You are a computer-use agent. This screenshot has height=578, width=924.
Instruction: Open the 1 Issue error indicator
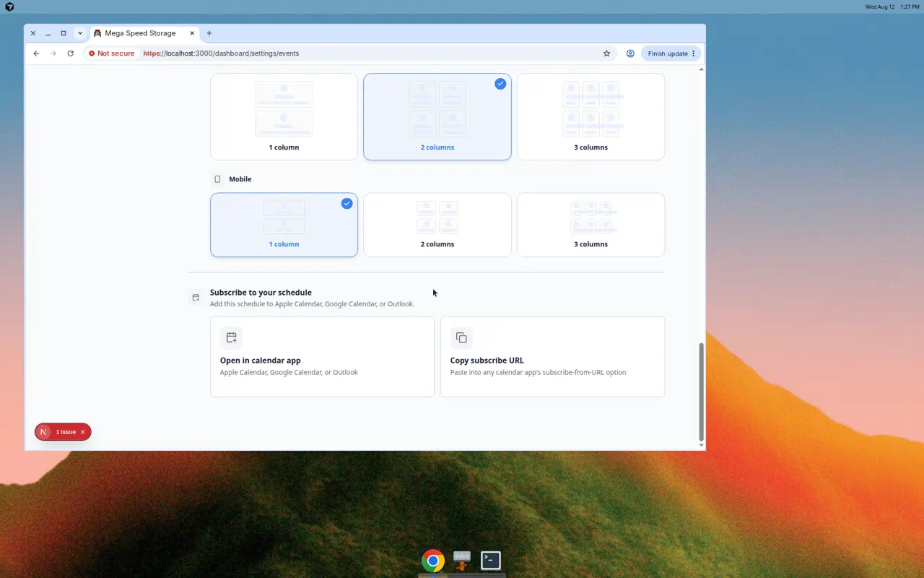66,432
